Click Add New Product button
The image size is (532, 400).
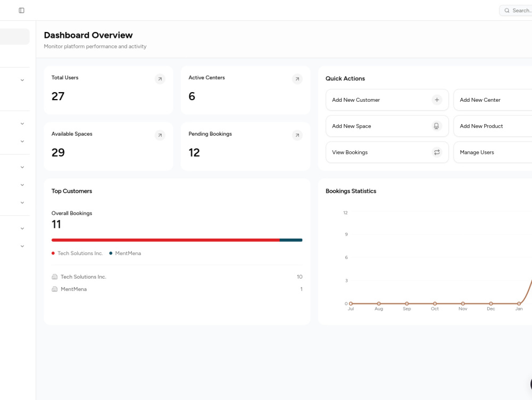click(493, 126)
